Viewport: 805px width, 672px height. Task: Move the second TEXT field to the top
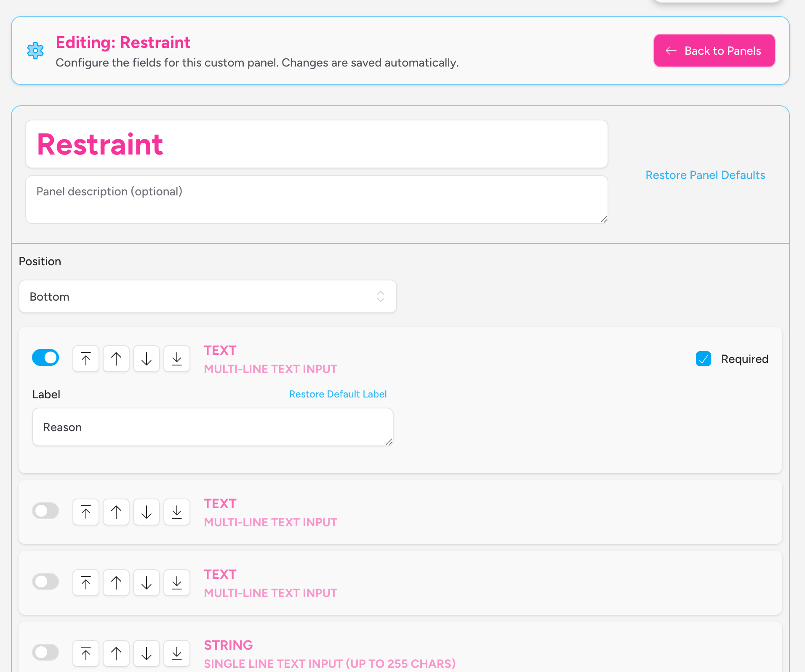click(x=85, y=512)
